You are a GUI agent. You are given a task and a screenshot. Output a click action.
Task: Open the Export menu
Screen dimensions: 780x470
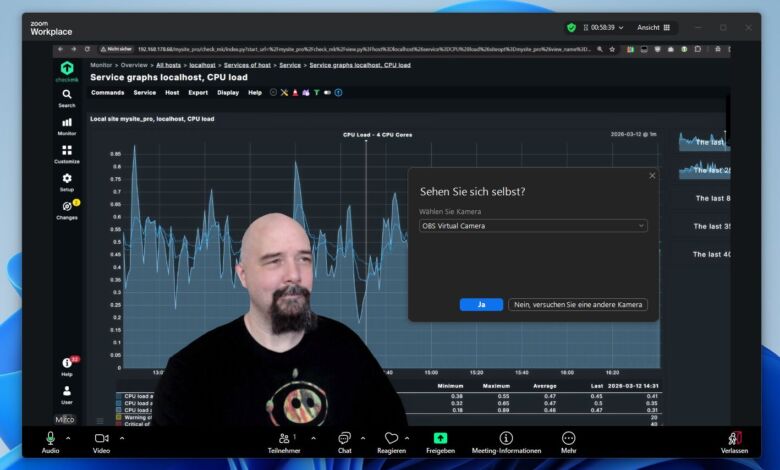[x=198, y=92]
